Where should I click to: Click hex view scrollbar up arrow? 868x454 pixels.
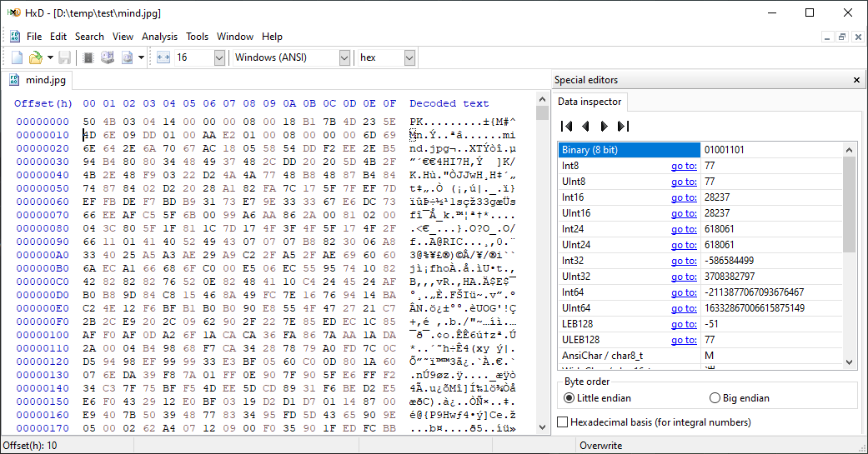click(542, 99)
